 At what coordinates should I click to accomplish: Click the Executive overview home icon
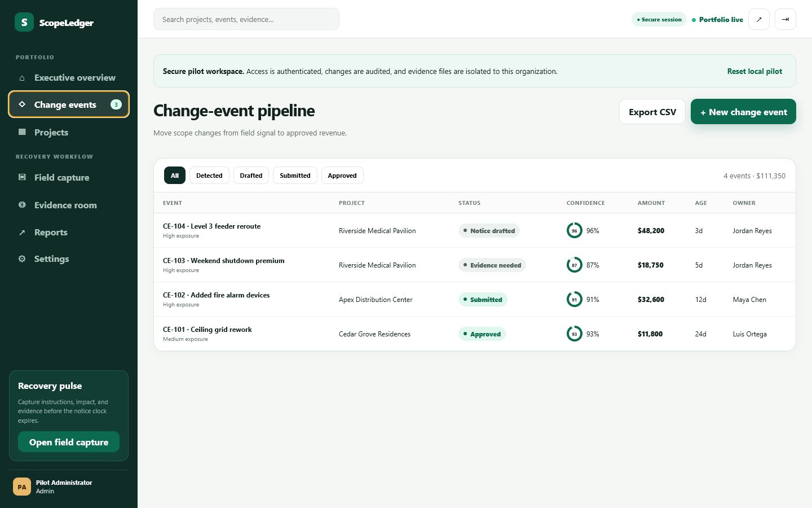coord(22,78)
